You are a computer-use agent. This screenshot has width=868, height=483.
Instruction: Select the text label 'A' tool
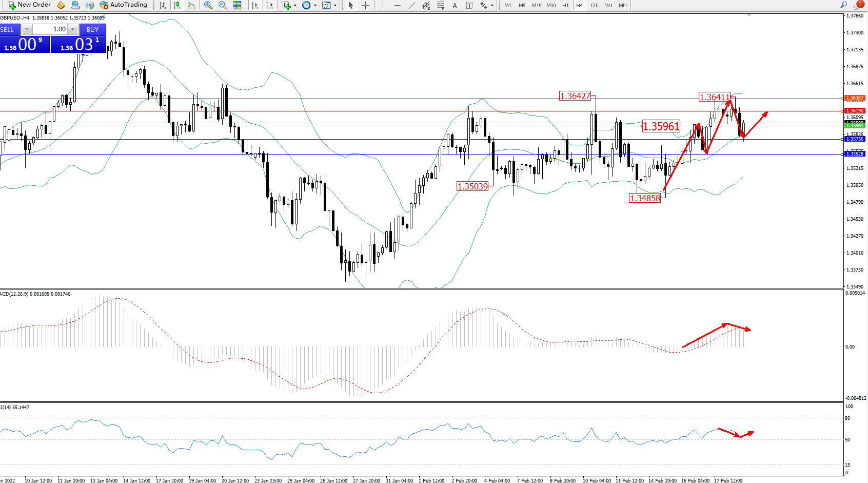pyautogui.click(x=455, y=5)
